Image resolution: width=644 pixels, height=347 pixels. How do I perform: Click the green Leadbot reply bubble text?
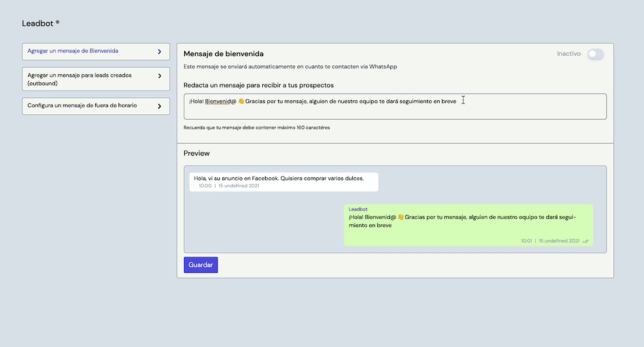click(463, 221)
